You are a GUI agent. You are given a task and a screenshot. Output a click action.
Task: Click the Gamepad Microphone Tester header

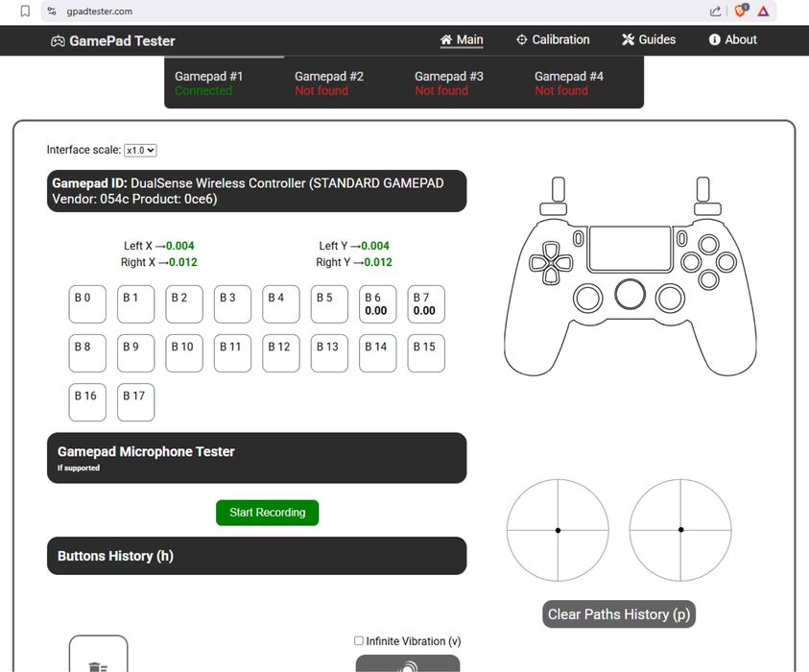coord(256,458)
